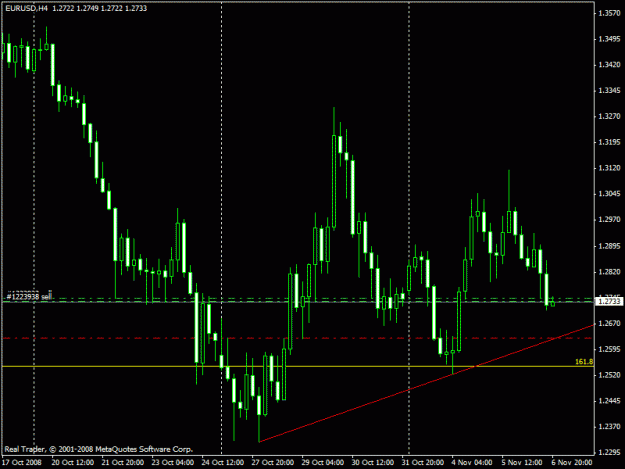The width and height of the screenshot is (625, 469).
Task: Click the 4 Nov 04:00 time label
Action: pos(472,462)
